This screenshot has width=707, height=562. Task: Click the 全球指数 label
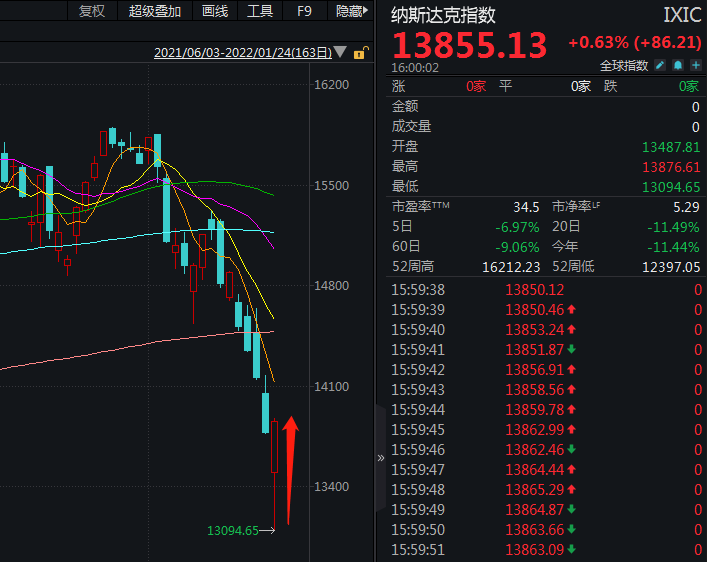point(624,66)
